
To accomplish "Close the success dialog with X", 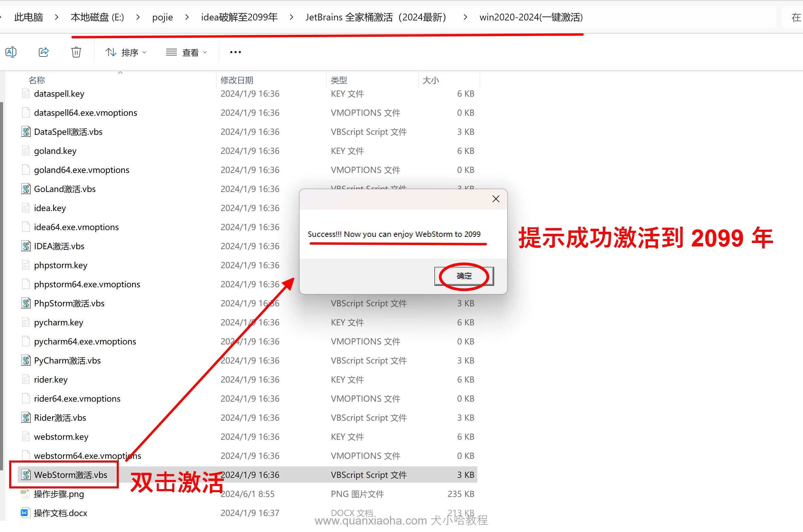I will coord(496,199).
